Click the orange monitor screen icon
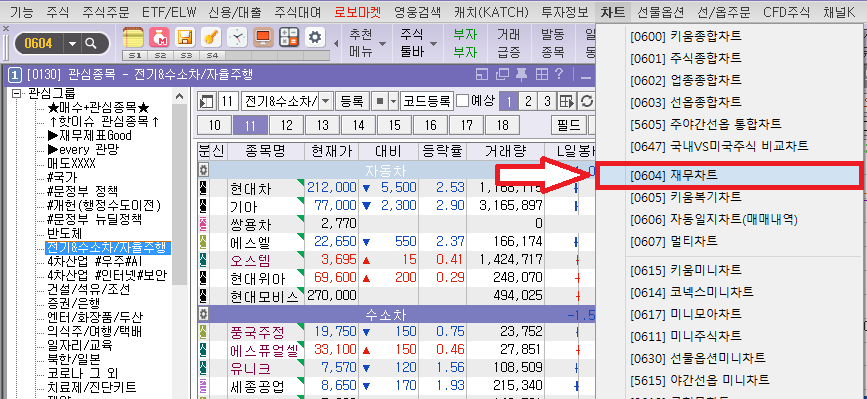 tap(263, 38)
